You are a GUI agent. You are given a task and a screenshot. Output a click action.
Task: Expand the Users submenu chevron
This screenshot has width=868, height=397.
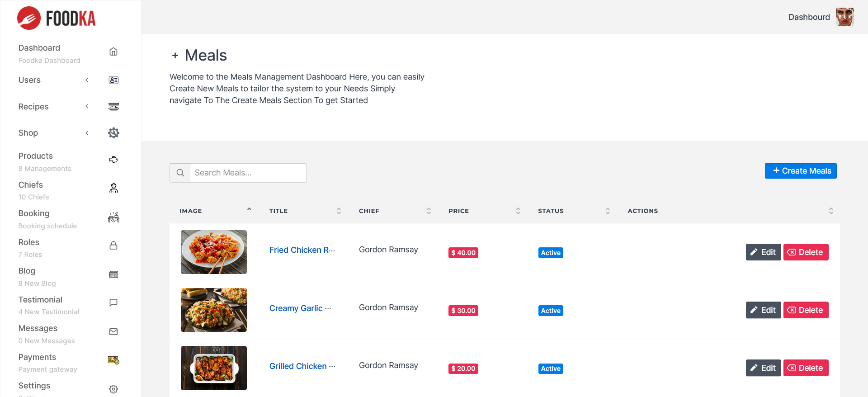[x=87, y=80]
